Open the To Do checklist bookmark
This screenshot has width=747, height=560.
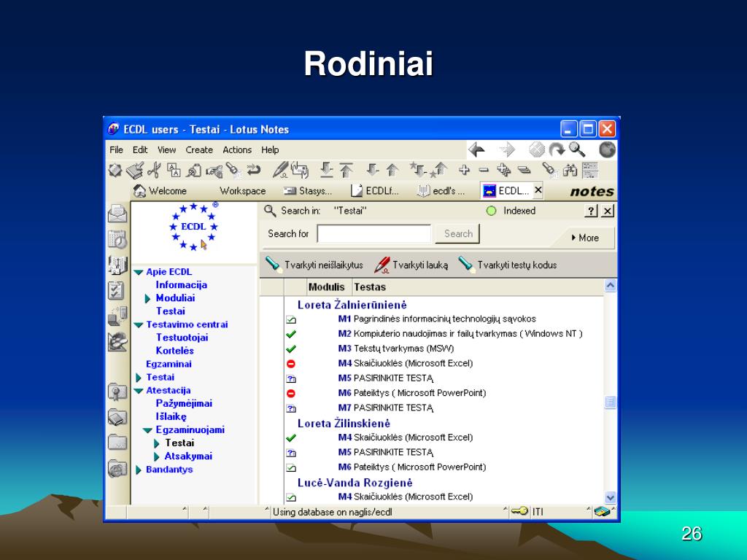[x=116, y=290]
